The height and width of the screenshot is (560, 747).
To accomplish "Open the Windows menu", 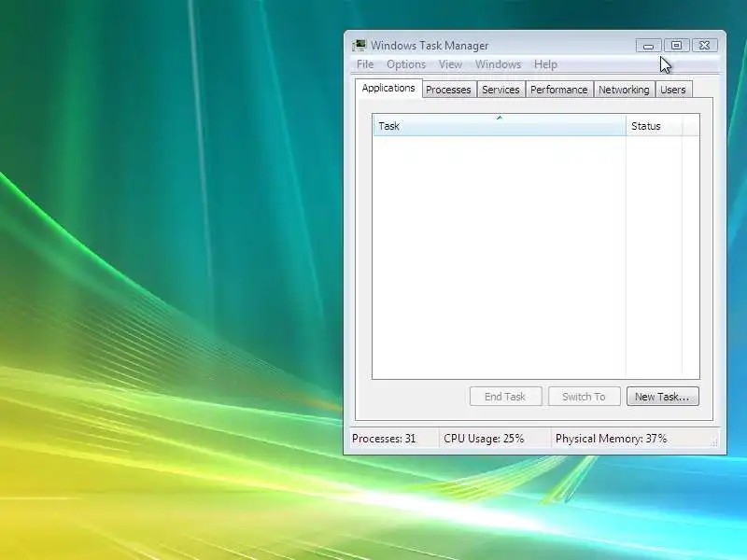I will click(x=498, y=64).
